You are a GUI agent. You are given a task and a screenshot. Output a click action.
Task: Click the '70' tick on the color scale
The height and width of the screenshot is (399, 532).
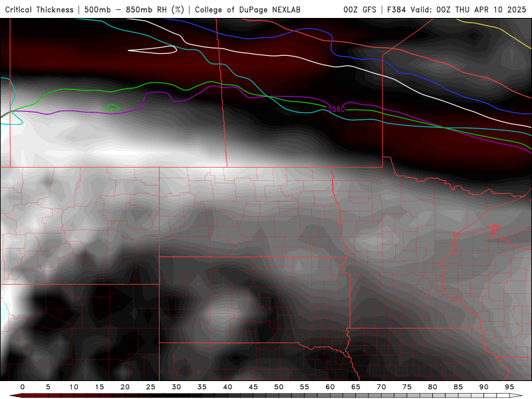point(381,387)
